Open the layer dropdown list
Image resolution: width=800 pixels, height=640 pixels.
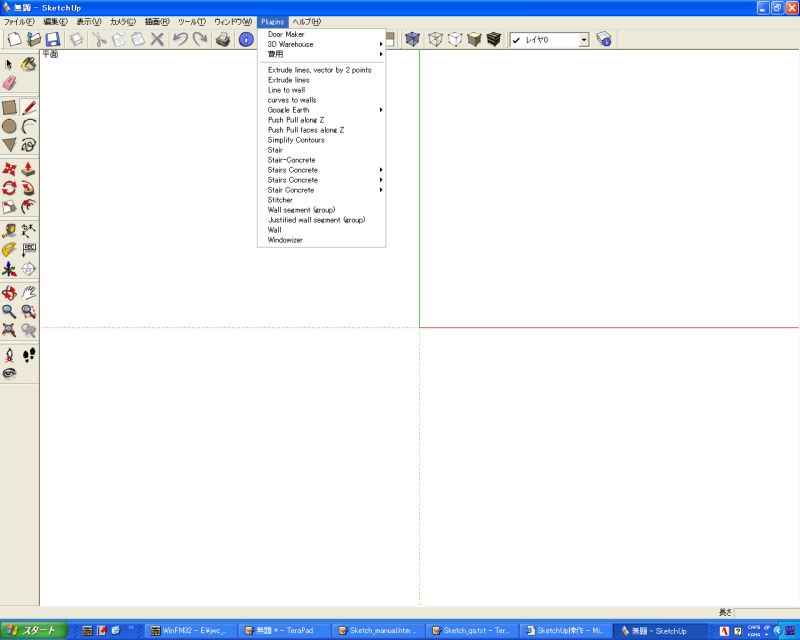[584, 40]
